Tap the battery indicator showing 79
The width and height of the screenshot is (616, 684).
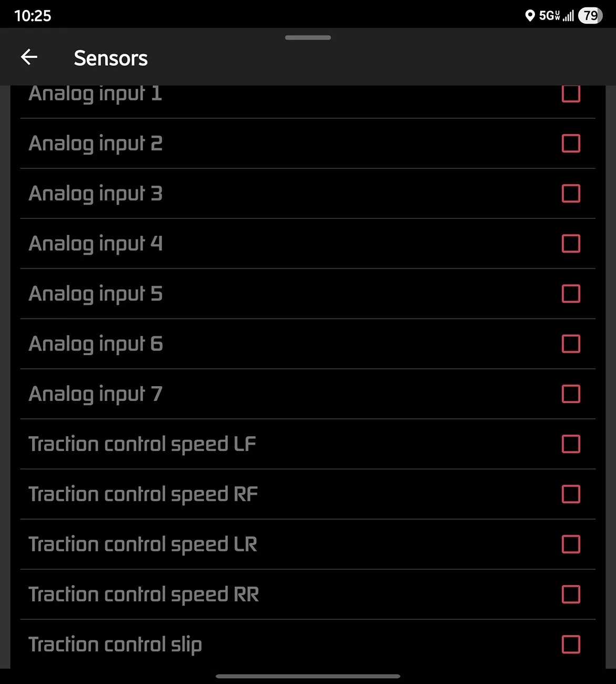click(x=590, y=16)
